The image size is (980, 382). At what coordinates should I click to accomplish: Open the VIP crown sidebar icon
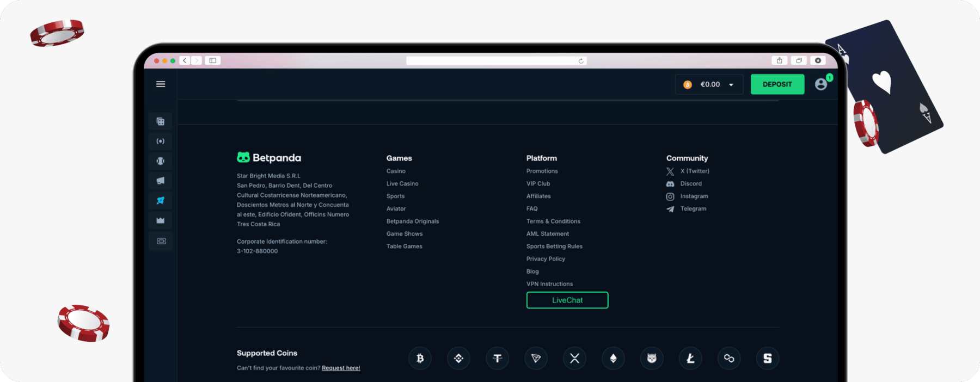161,220
